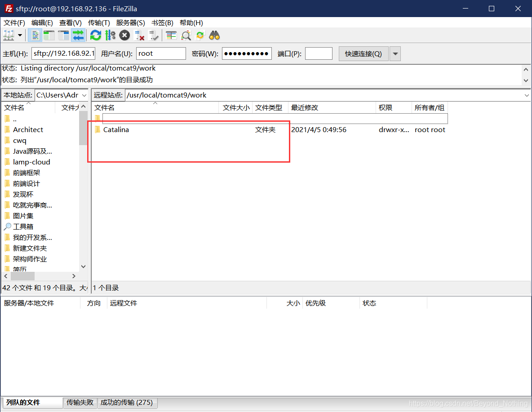Switch to the 传输失败 tab
This screenshot has height=412, width=532.
coord(80,403)
